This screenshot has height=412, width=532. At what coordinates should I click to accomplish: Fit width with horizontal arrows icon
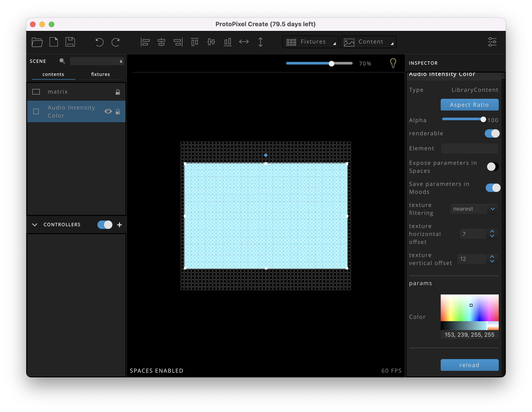(x=244, y=42)
